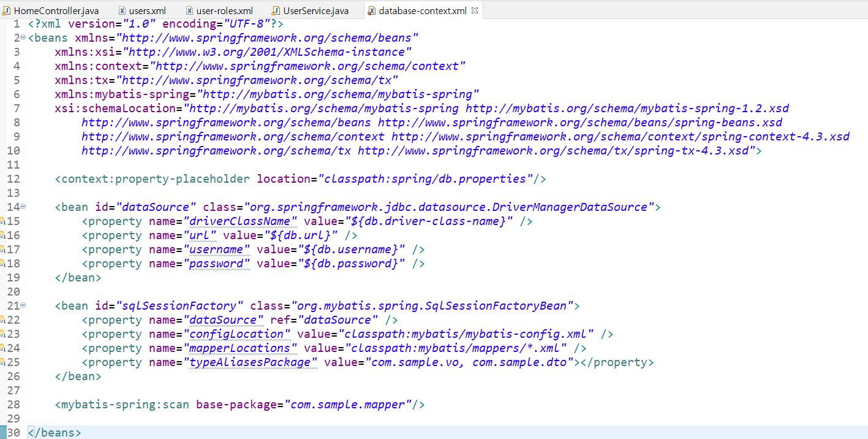This screenshot has width=868, height=439.
Task: Click the context:property-placeholder tag name
Action: click(x=156, y=179)
